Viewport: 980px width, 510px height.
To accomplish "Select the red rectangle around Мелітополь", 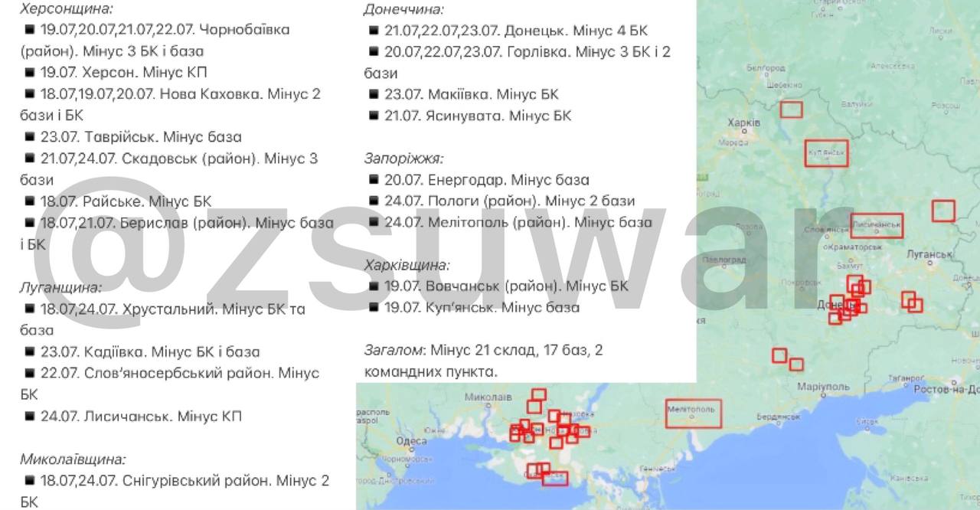I will [694, 412].
